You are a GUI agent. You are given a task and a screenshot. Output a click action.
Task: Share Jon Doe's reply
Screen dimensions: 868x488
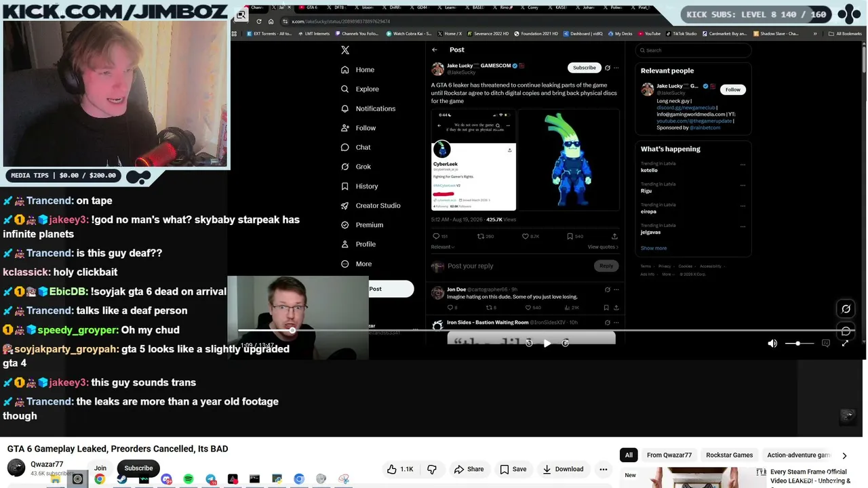point(615,308)
